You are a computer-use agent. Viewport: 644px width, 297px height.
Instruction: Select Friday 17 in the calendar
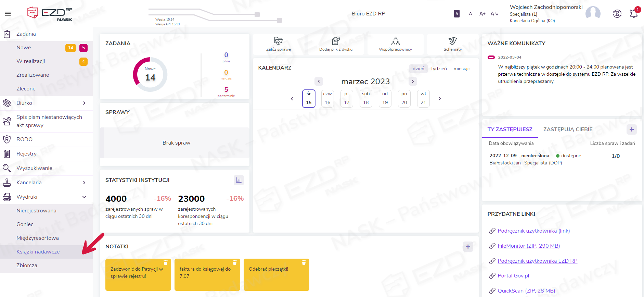(347, 99)
